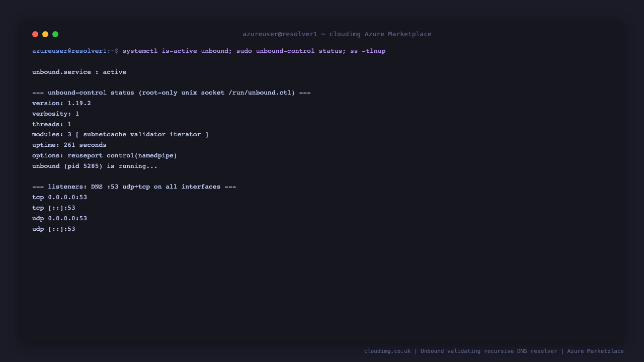Click the 'version: 1.19.2' line

(x=61, y=103)
